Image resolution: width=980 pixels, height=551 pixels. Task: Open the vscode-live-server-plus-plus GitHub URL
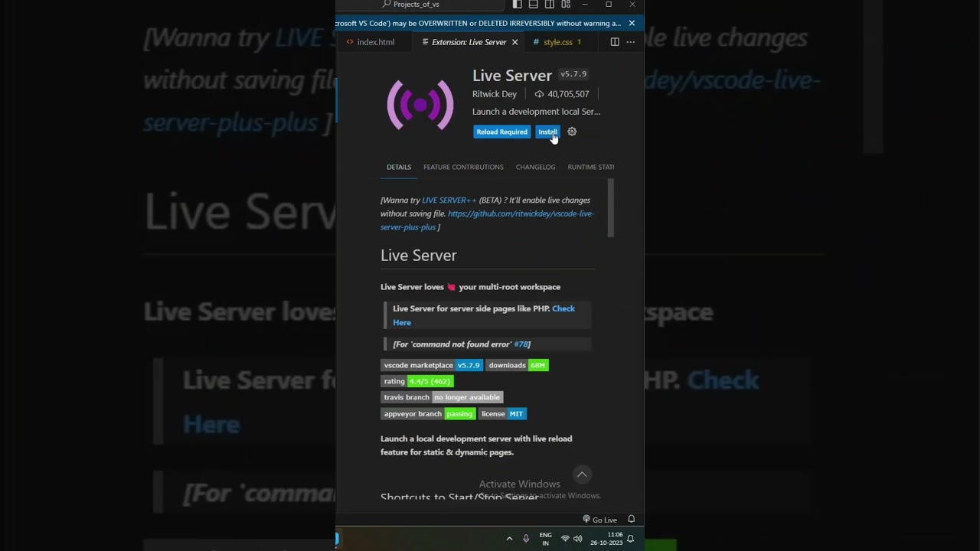tap(487, 220)
